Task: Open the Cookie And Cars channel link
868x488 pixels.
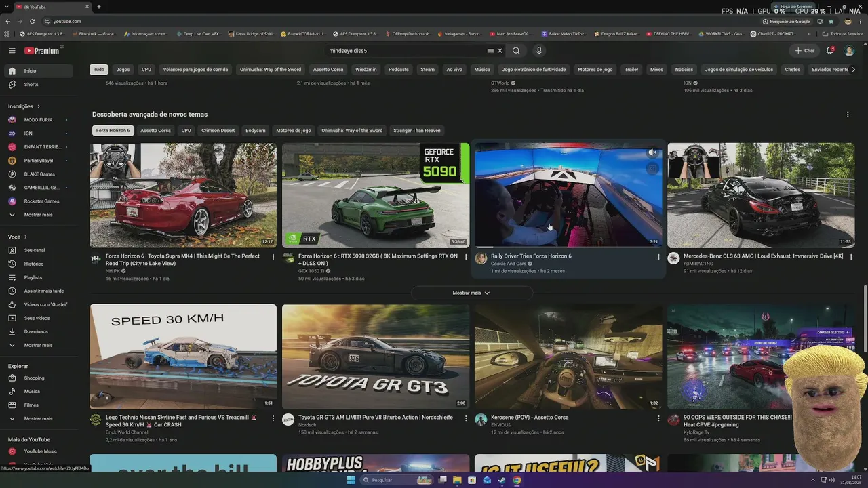Action: click(x=509, y=264)
